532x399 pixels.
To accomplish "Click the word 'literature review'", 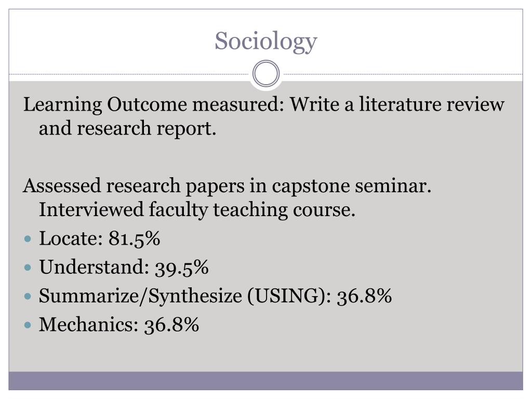I will pyautogui.click(x=432, y=104).
